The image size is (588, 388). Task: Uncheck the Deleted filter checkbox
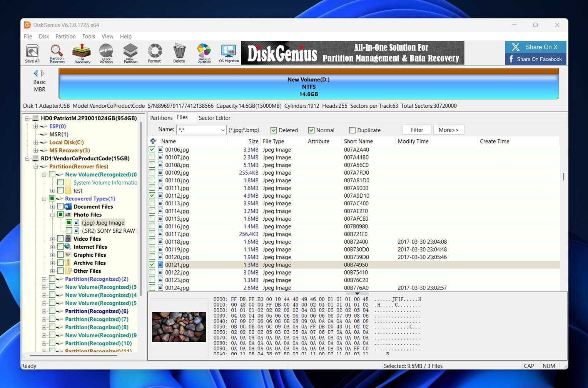pyautogui.click(x=274, y=130)
